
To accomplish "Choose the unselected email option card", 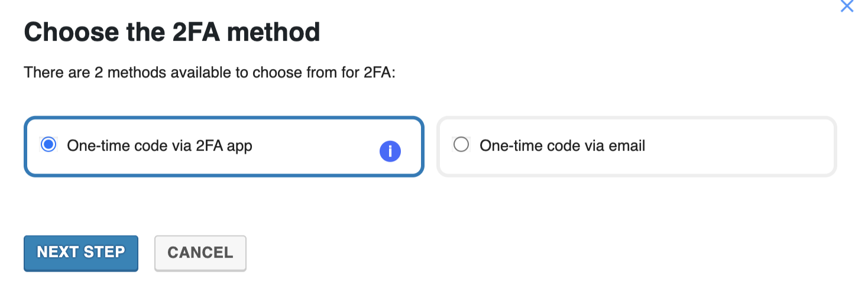I will click(637, 146).
